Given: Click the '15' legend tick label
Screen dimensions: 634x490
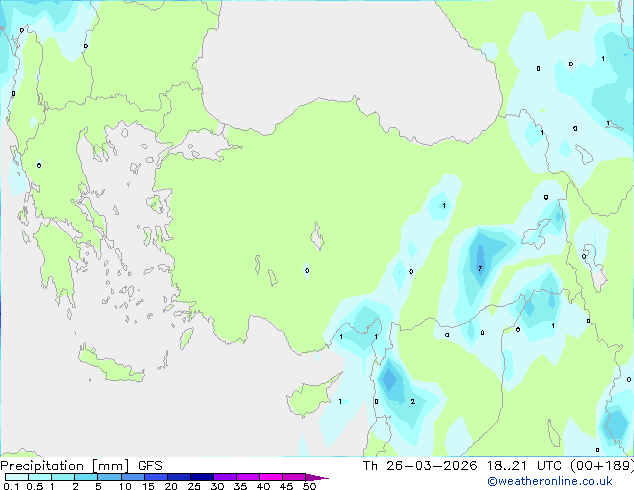Looking at the screenshot, I should tap(148, 486).
